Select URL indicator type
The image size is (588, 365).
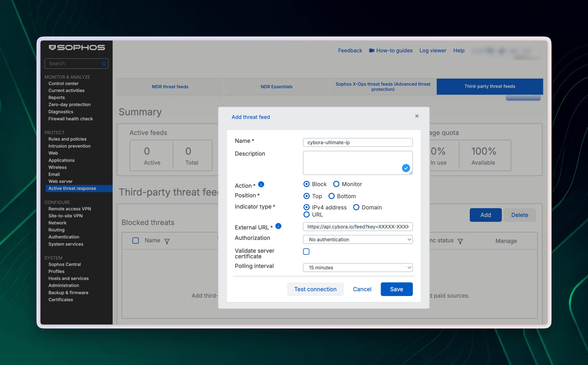pos(306,215)
